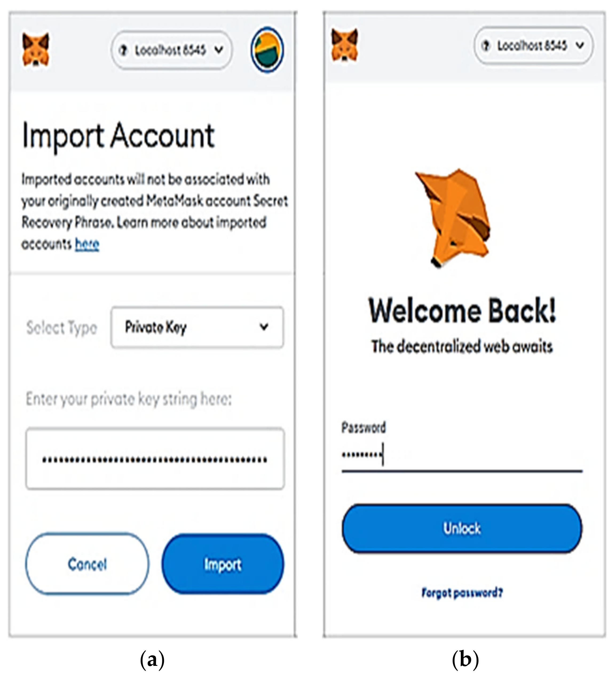Viewport: 616px width, 680px height.
Task: Select Localhost 8545 network label on Import Account screen
Action: pos(170,50)
